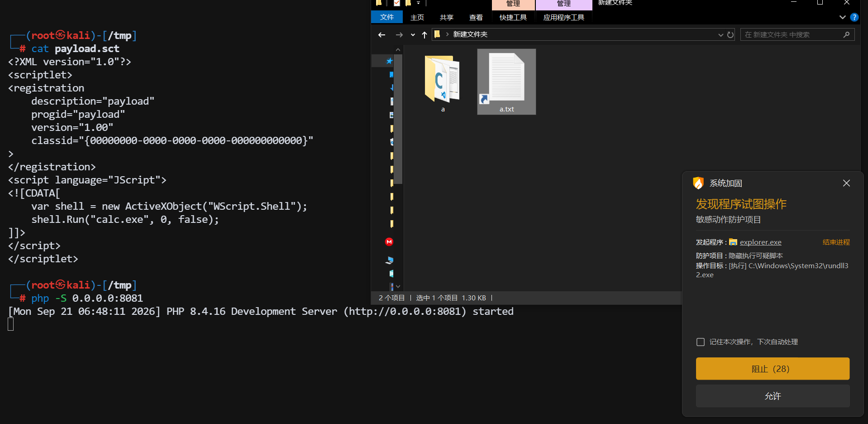Click the ActiveXObject("WScript.Shell") line
The image size is (868, 424).
click(169, 207)
